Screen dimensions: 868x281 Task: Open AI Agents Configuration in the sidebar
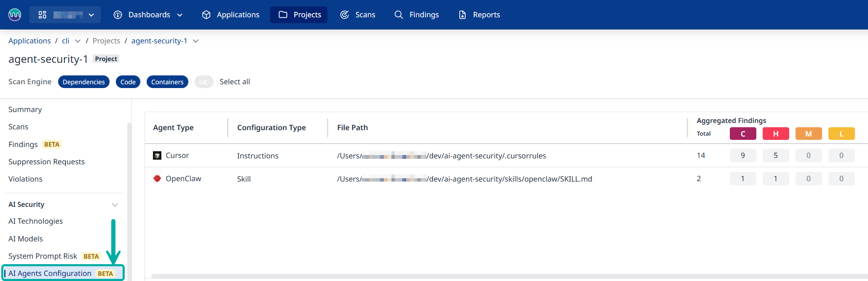pos(50,273)
